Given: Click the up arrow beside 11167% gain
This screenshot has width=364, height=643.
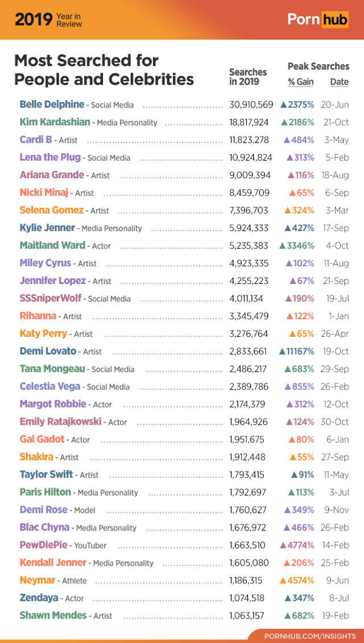Looking at the screenshot, I should pyautogui.click(x=282, y=352).
